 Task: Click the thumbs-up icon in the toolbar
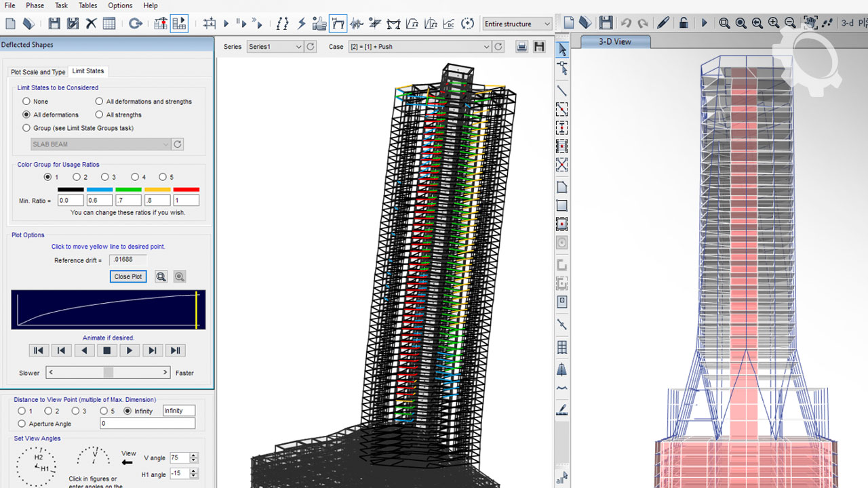click(x=319, y=24)
